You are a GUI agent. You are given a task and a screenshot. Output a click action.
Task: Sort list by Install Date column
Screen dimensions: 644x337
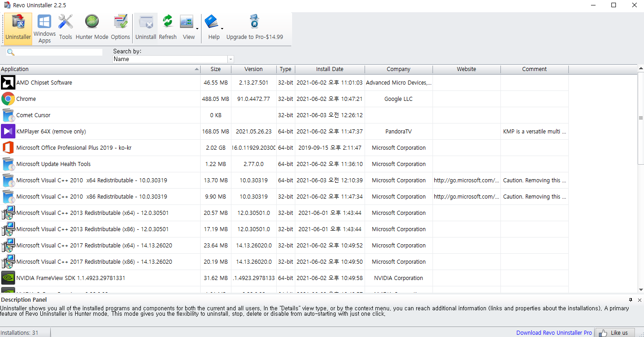pos(329,69)
